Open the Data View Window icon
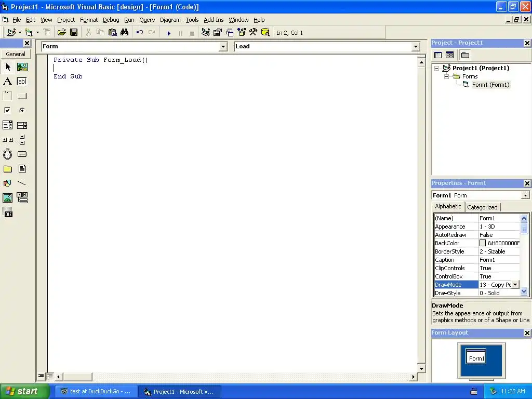Screen dimensions: 532x399 coord(265,33)
